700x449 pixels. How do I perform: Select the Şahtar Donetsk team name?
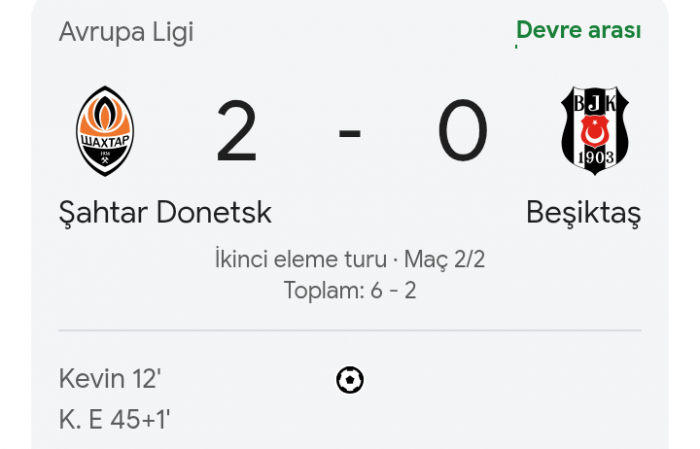[165, 213]
